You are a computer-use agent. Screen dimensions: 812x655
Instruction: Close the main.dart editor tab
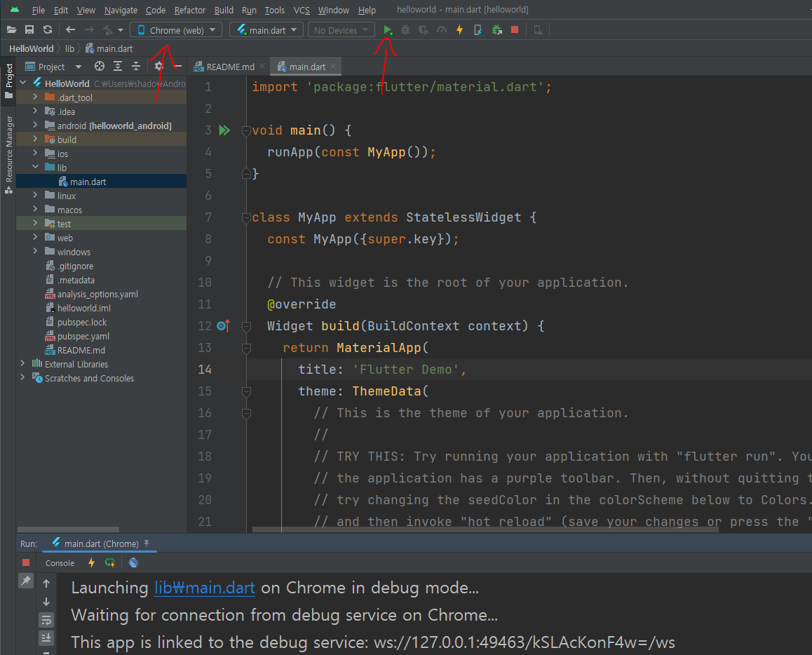click(x=333, y=66)
